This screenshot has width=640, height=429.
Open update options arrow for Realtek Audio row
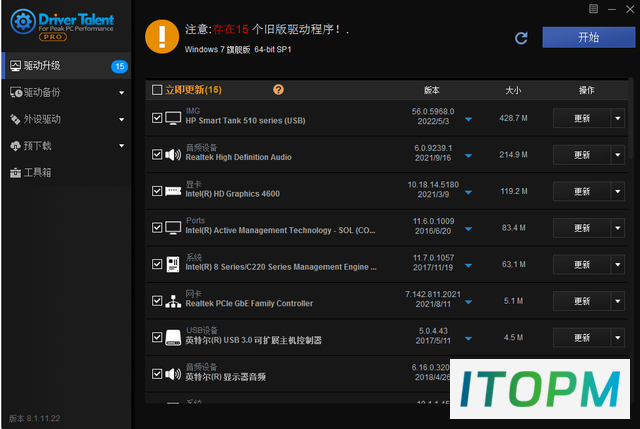click(618, 155)
